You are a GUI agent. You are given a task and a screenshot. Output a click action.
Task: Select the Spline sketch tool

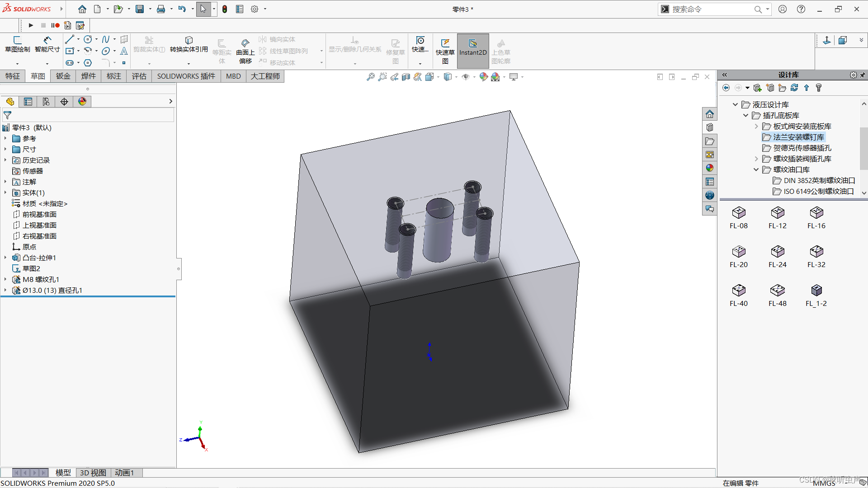(106, 39)
